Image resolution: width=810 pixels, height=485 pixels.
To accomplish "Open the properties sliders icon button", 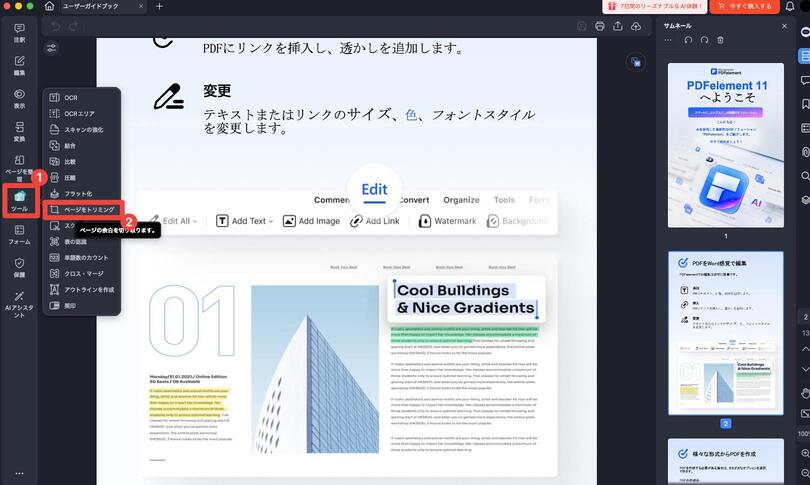I will (x=52, y=48).
